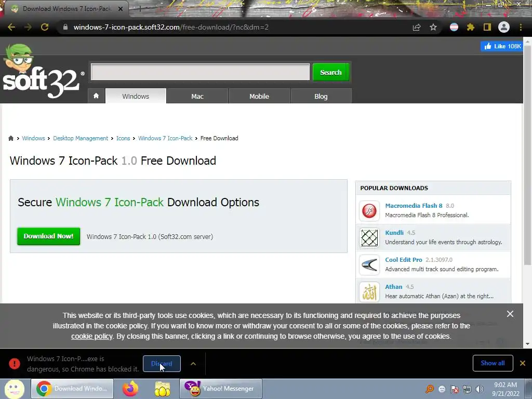Expand download options chevron
This screenshot has width=532, height=399.
tap(193, 364)
